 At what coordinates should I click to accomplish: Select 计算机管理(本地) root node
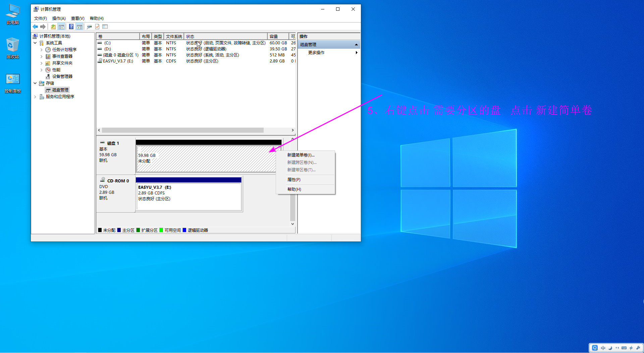click(x=55, y=36)
